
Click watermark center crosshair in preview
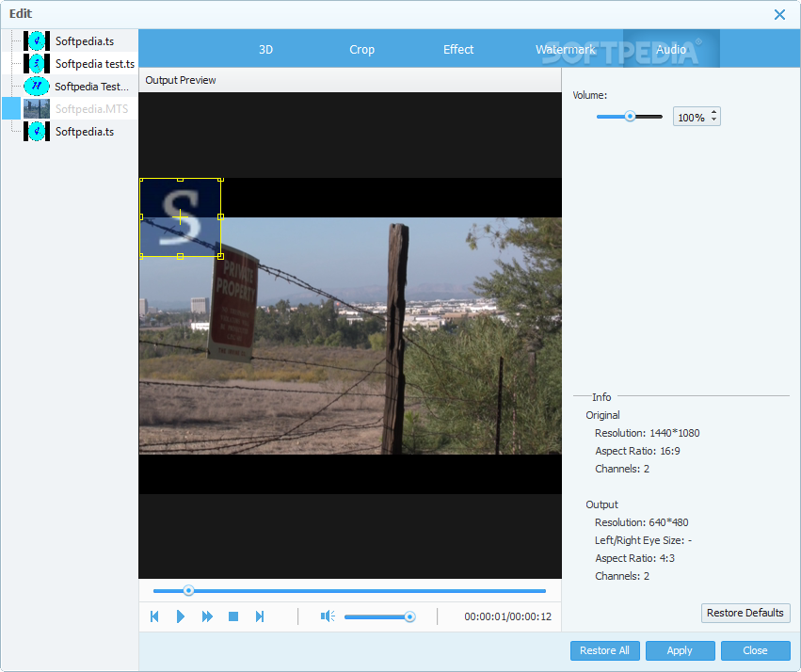click(x=180, y=217)
